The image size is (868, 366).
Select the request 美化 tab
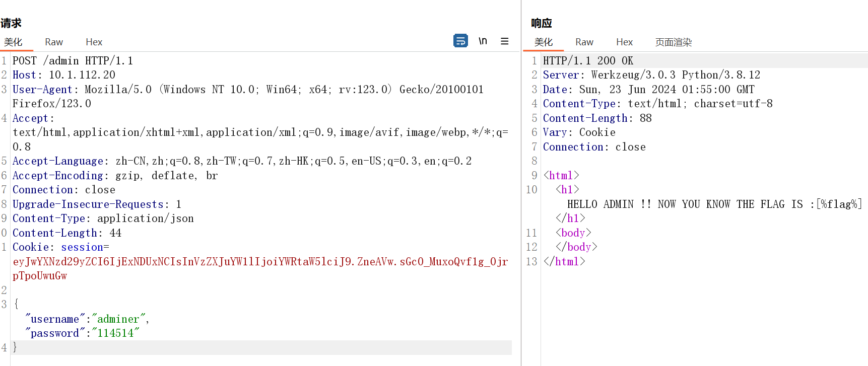click(14, 42)
